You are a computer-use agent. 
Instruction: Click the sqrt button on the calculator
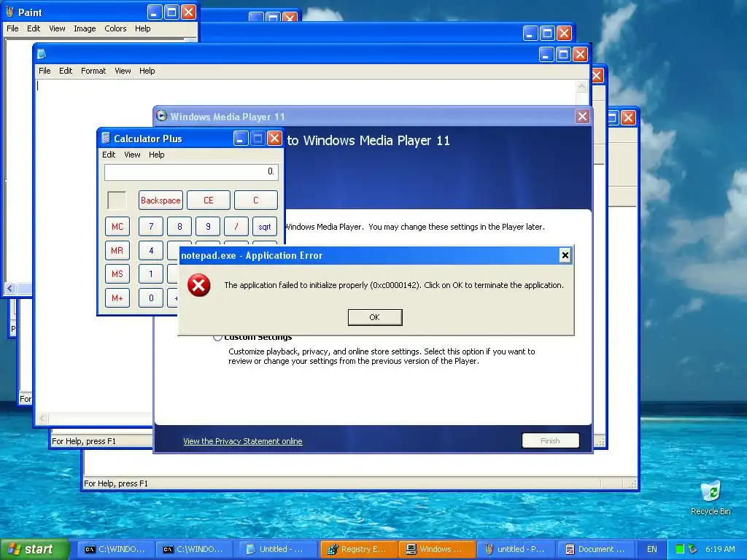coord(265,227)
